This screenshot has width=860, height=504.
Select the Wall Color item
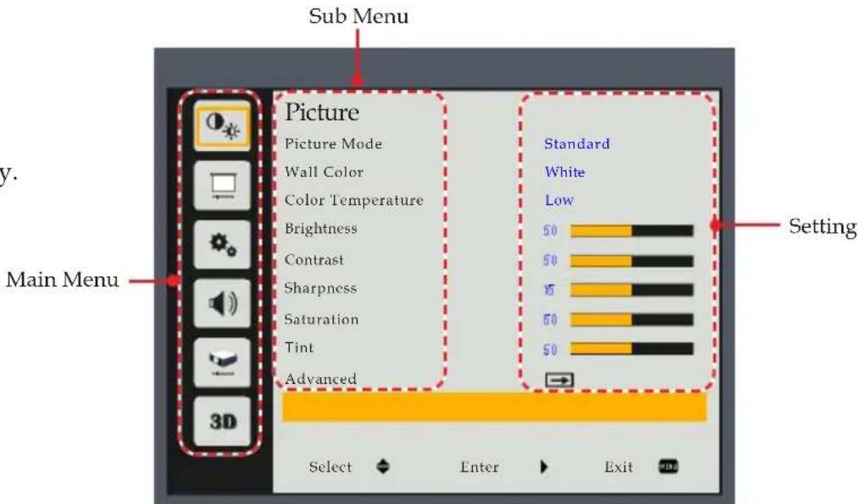(324, 172)
